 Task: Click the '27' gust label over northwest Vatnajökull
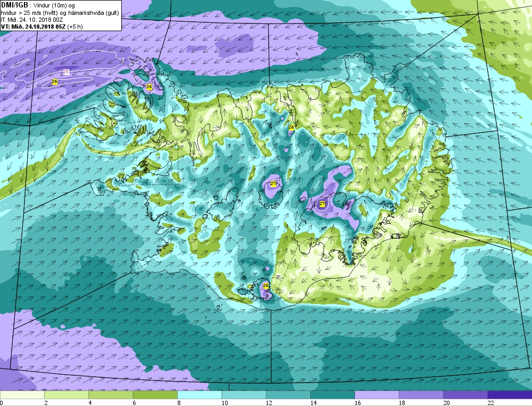click(322, 204)
